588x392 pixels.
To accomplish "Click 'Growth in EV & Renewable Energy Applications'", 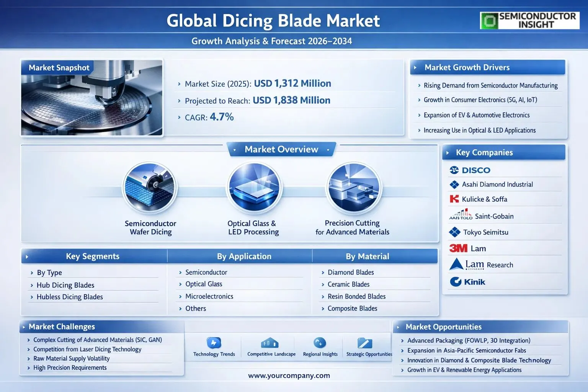I will tap(464, 370).
